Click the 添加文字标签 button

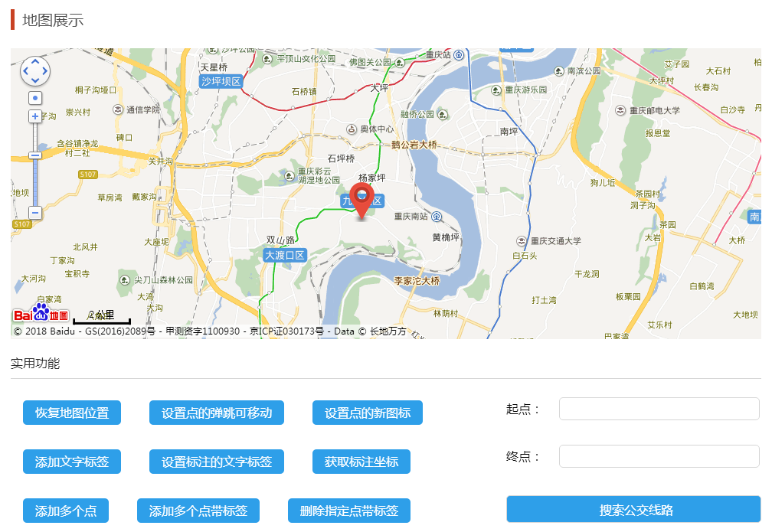pyautogui.click(x=72, y=462)
